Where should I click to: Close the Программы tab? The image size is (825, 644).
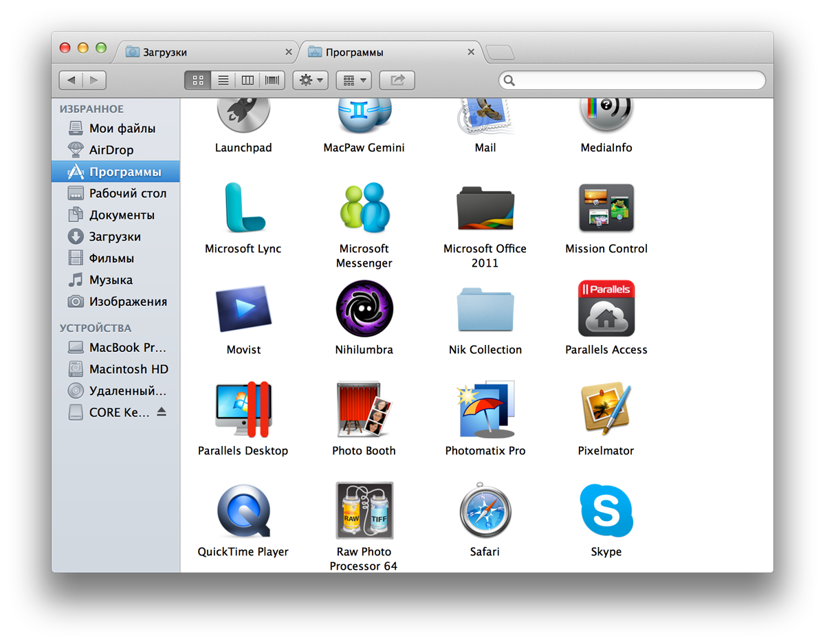tap(471, 52)
